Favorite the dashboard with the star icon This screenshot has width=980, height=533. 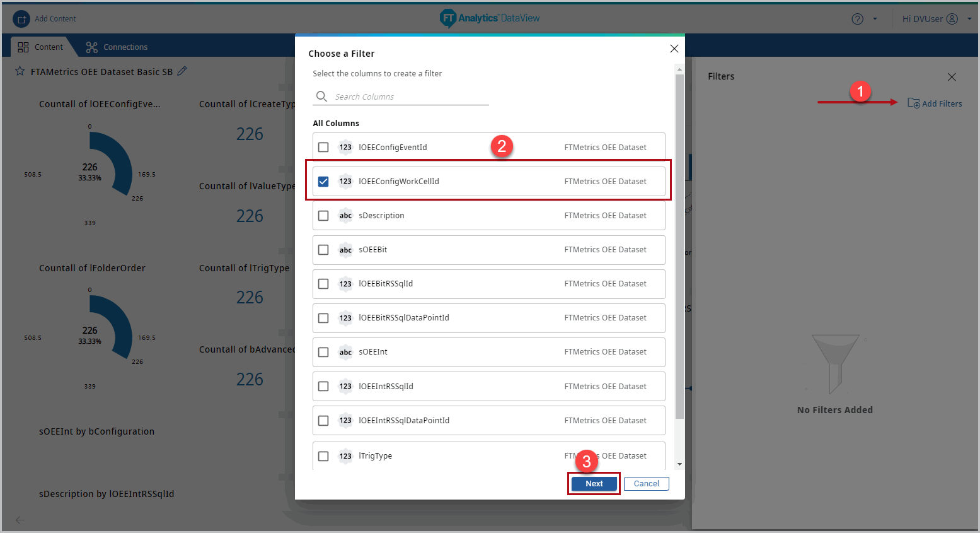pos(20,71)
